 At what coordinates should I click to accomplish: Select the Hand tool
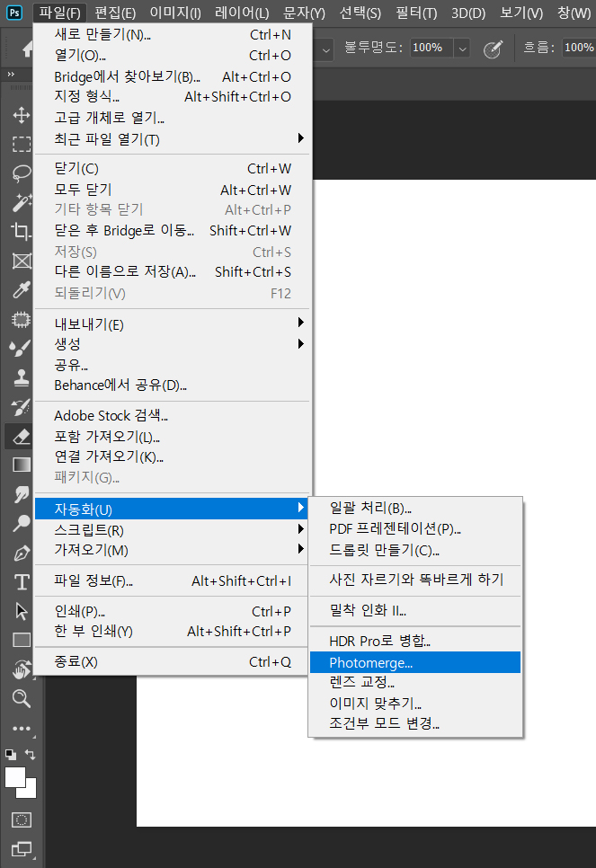coord(21,669)
